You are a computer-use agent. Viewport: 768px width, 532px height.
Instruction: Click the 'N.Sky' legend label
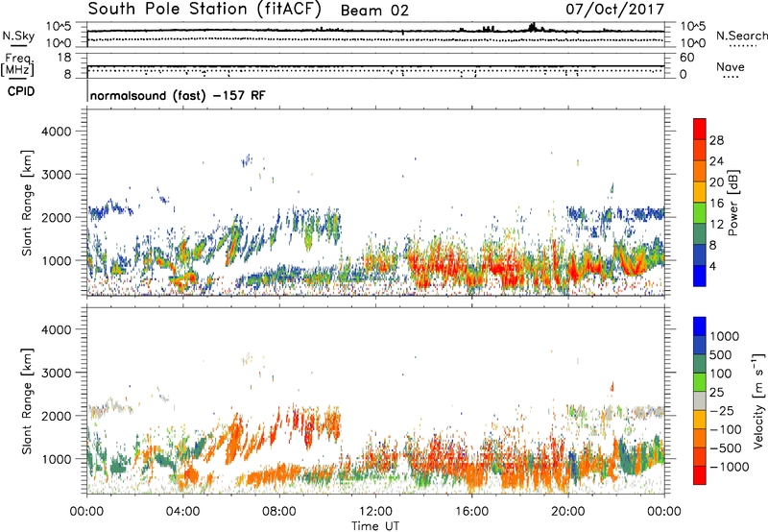click(x=18, y=36)
